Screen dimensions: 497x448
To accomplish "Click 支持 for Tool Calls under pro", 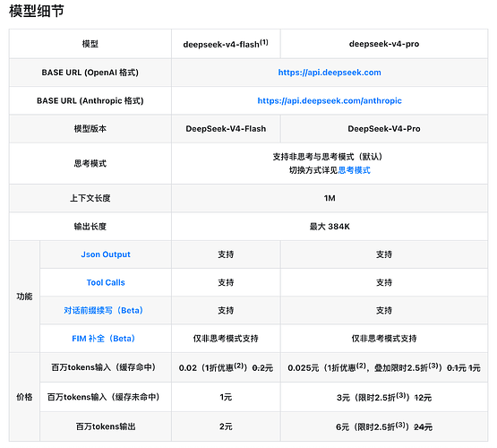I will click(384, 282).
